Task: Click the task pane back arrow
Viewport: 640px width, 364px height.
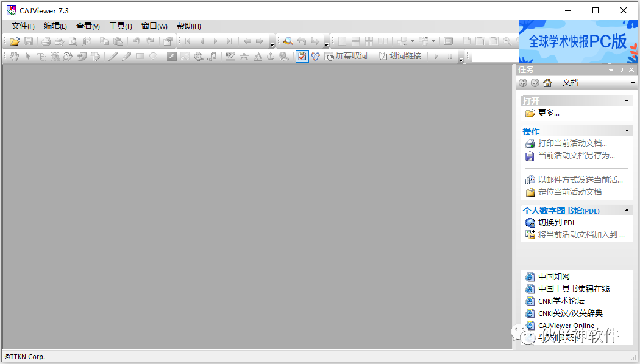Action: pos(523,83)
